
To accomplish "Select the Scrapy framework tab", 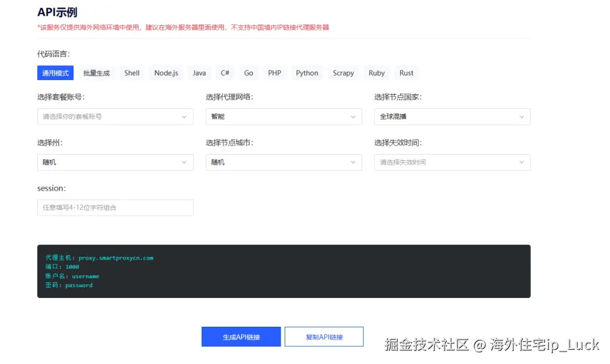I will pyautogui.click(x=343, y=72).
